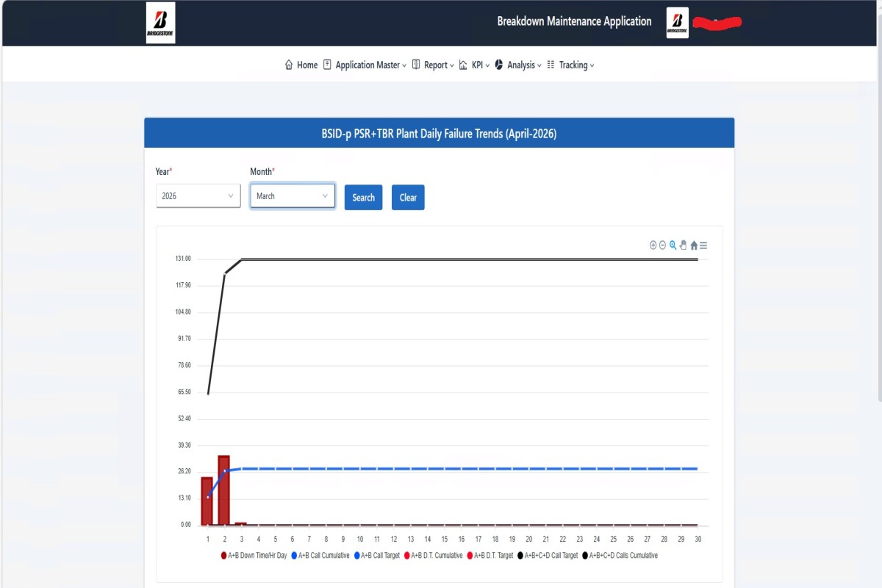Click the Bridgestone logo at top left

coord(160,23)
